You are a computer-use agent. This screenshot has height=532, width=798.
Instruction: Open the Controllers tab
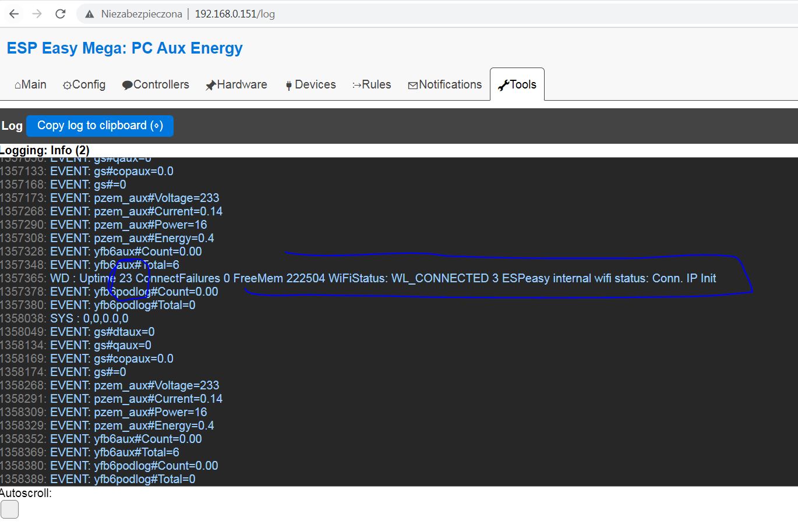tap(156, 84)
